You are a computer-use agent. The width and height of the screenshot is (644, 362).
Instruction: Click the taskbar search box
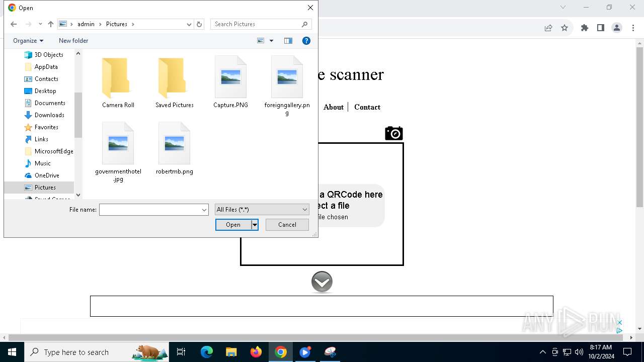point(97,352)
